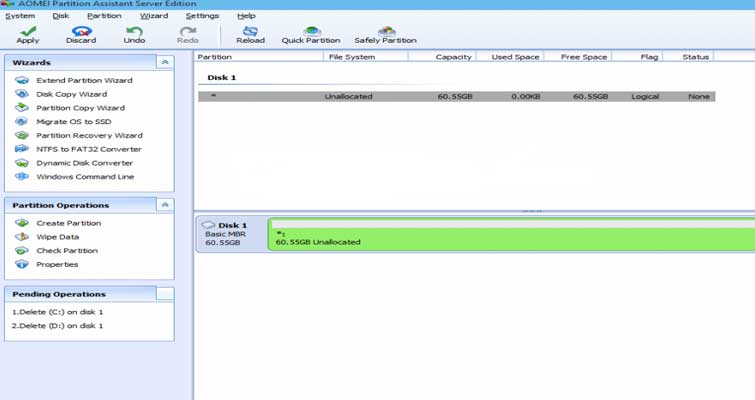Sort by File System column header

366,57
